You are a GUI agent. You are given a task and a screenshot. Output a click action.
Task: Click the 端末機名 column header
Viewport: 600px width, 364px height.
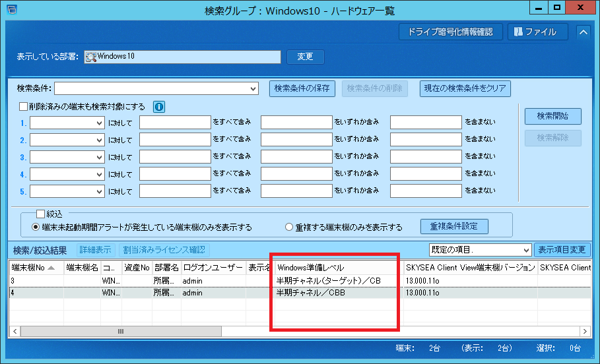click(x=83, y=268)
